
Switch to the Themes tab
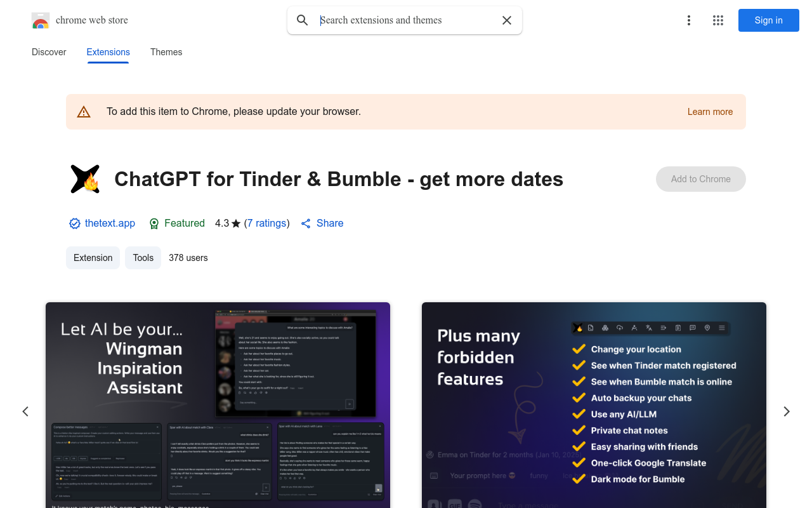(166, 52)
